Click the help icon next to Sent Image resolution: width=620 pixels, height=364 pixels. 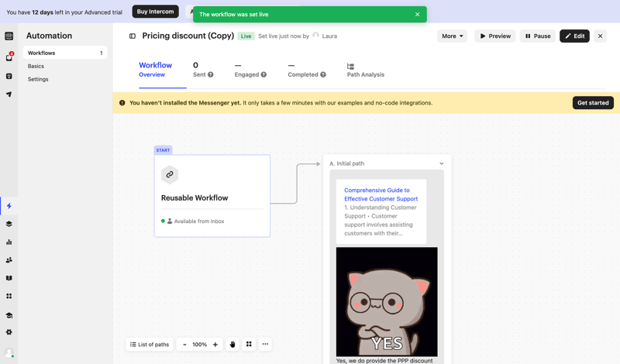tap(211, 74)
